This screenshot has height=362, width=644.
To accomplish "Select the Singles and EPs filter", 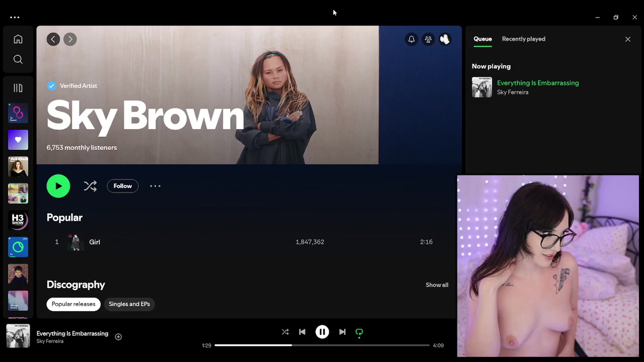I will [x=129, y=304].
